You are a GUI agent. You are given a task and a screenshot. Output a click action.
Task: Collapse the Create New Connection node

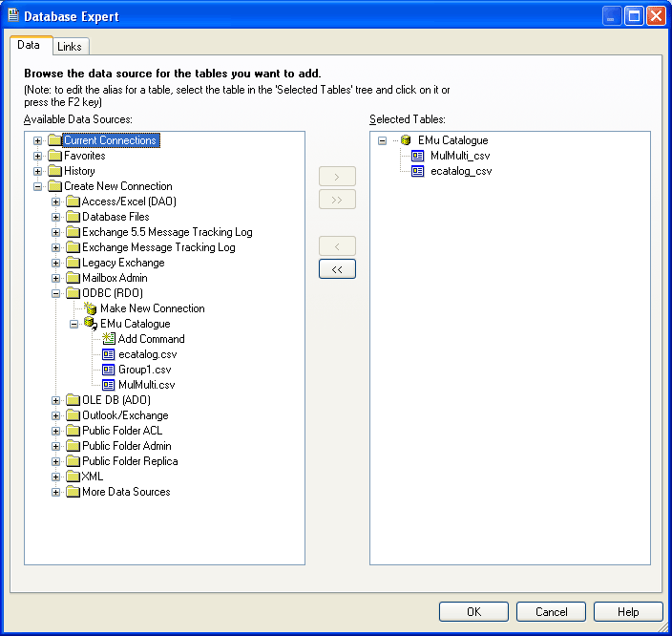tap(38, 186)
